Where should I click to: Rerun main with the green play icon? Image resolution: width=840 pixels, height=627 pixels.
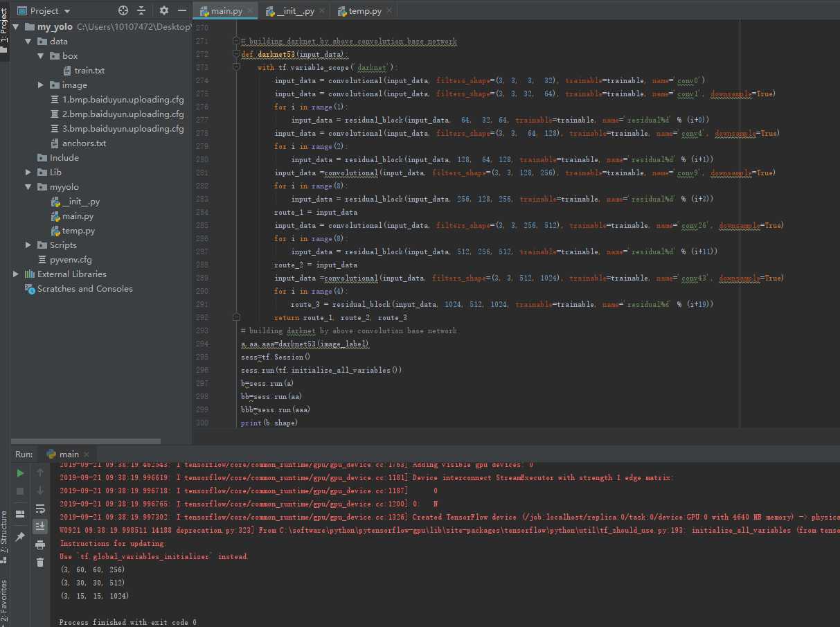click(x=20, y=473)
